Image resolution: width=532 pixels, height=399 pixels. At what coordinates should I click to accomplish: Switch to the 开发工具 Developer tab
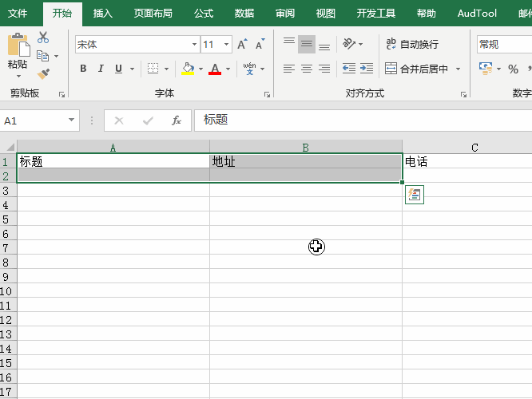pos(376,14)
